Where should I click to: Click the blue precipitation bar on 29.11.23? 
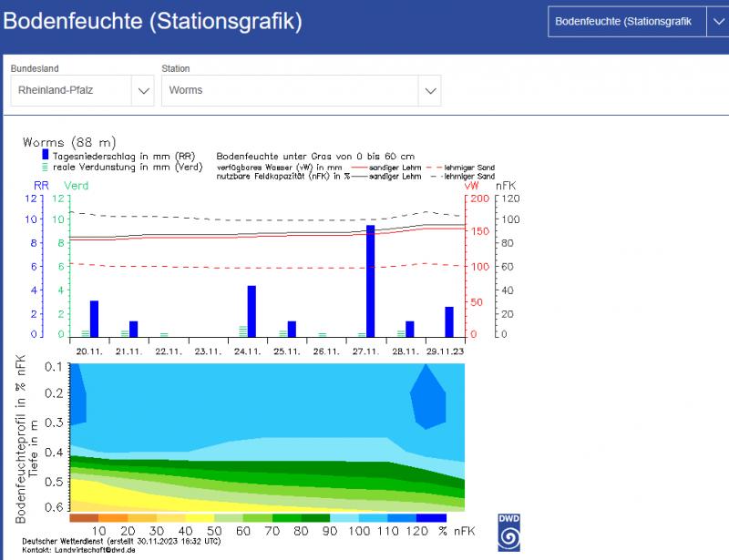pos(449,321)
